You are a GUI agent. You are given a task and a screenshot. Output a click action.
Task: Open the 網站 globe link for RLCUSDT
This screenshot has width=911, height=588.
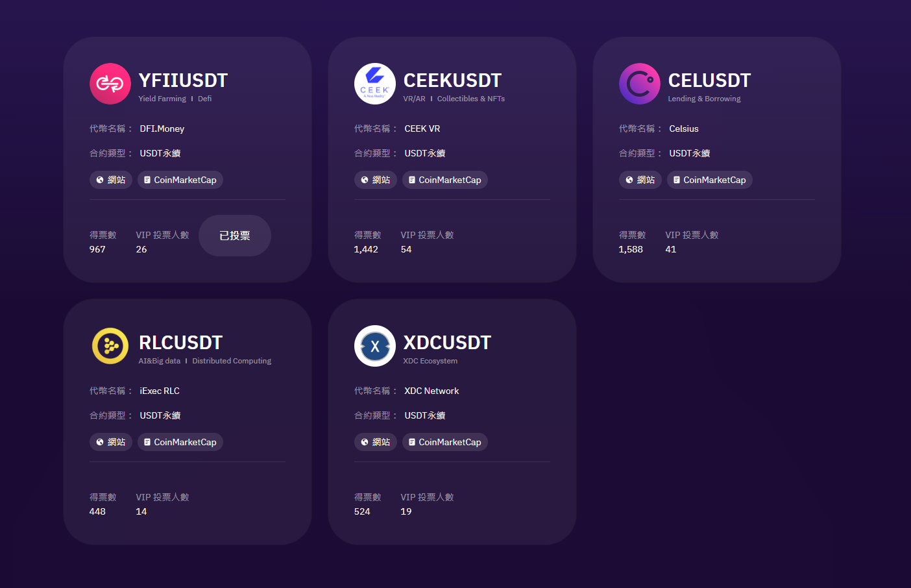(111, 442)
